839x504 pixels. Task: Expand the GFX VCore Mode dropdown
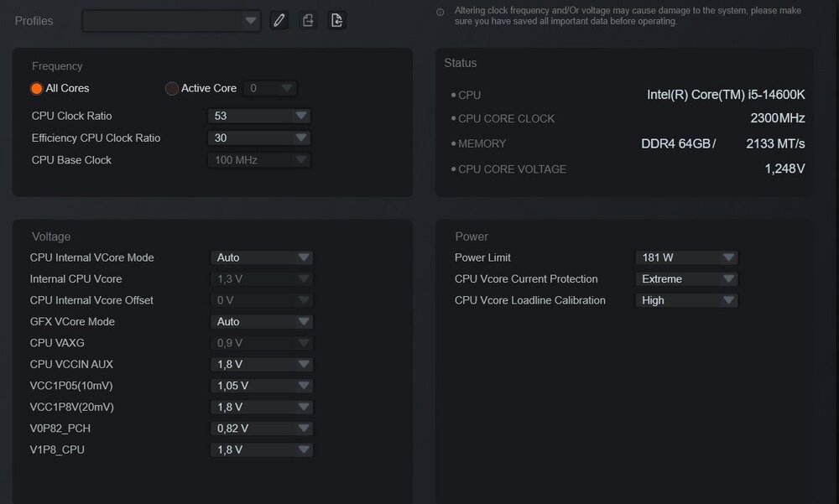click(x=261, y=322)
